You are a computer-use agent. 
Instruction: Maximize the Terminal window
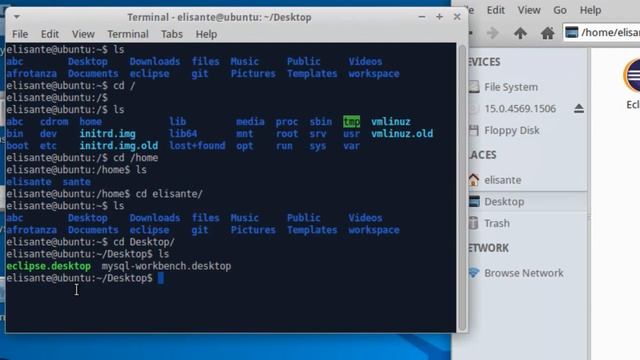click(x=439, y=17)
